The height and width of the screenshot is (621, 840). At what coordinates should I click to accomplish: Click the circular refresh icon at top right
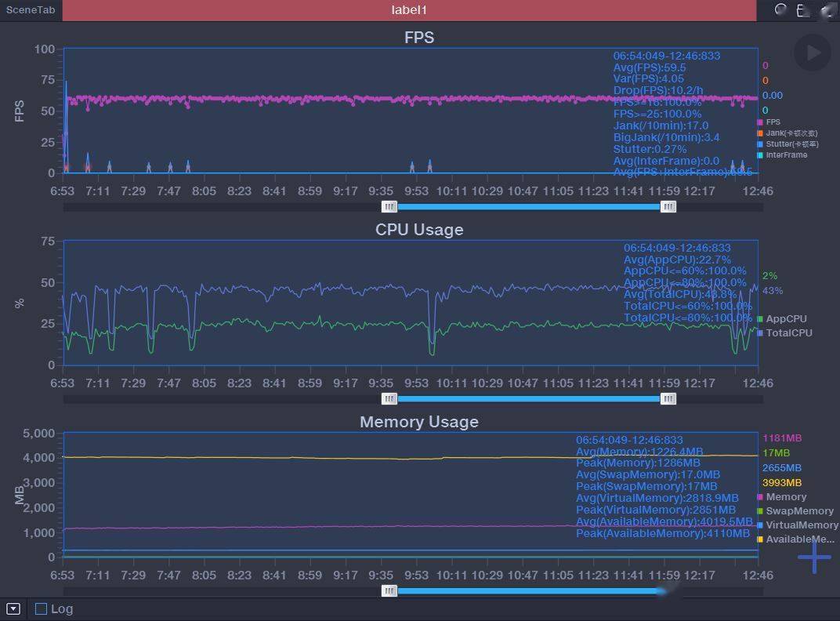pos(780,9)
